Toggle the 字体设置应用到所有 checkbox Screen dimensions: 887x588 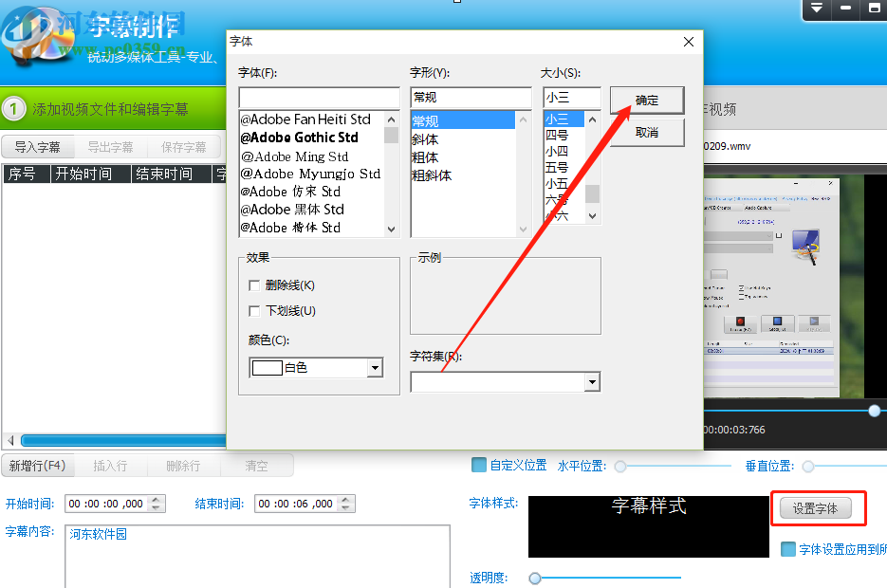click(x=788, y=549)
